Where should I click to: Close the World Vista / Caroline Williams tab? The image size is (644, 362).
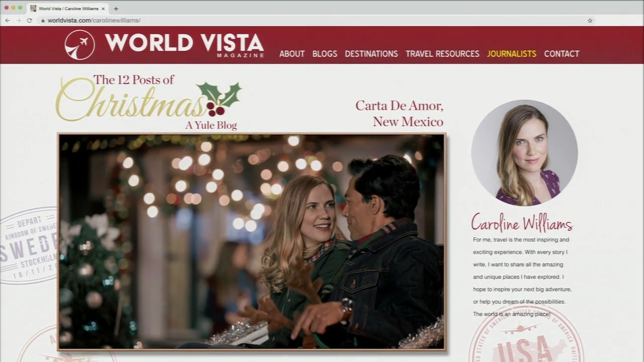click(103, 9)
